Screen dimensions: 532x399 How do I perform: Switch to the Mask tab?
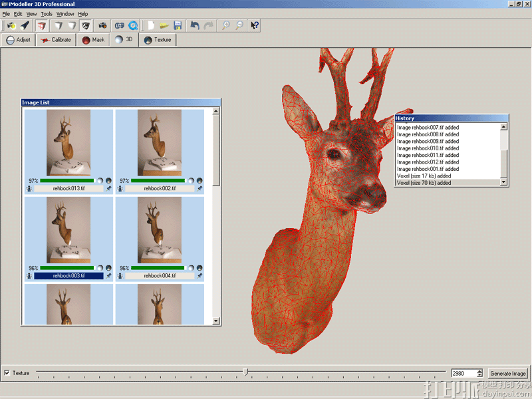click(93, 40)
